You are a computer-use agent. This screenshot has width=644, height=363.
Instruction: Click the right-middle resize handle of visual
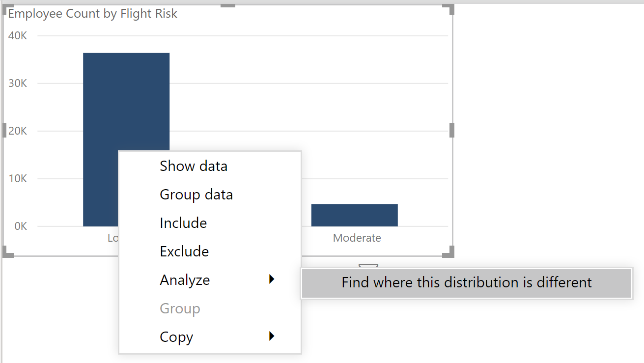click(x=452, y=130)
